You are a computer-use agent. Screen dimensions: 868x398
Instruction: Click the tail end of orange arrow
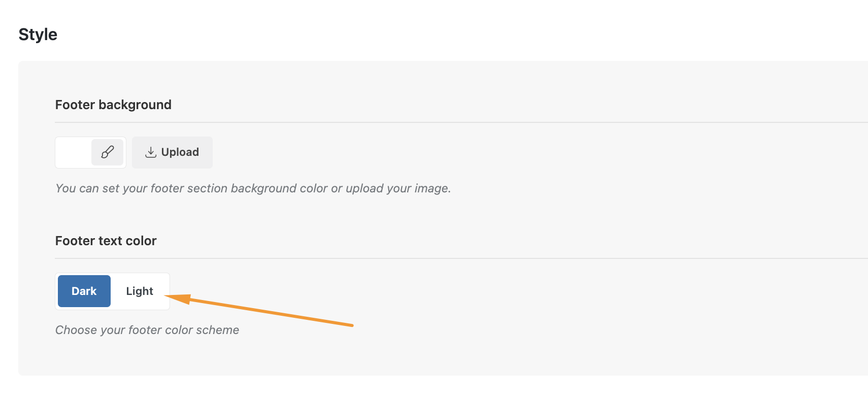pyautogui.click(x=350, y=325)
